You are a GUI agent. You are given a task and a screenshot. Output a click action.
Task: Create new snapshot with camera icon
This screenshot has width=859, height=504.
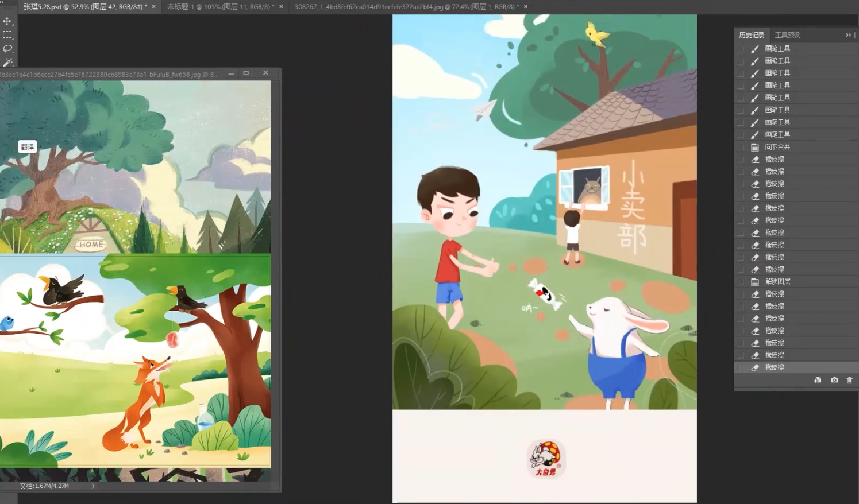834,380
